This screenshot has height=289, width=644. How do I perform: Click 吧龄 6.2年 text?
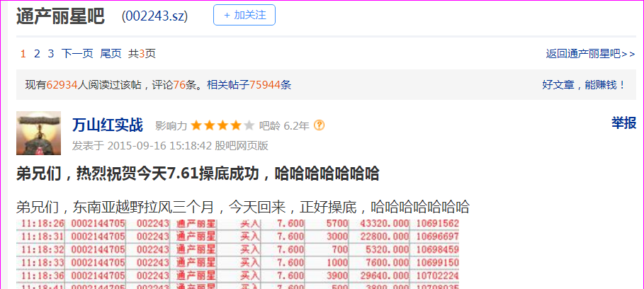pos(284,125)
